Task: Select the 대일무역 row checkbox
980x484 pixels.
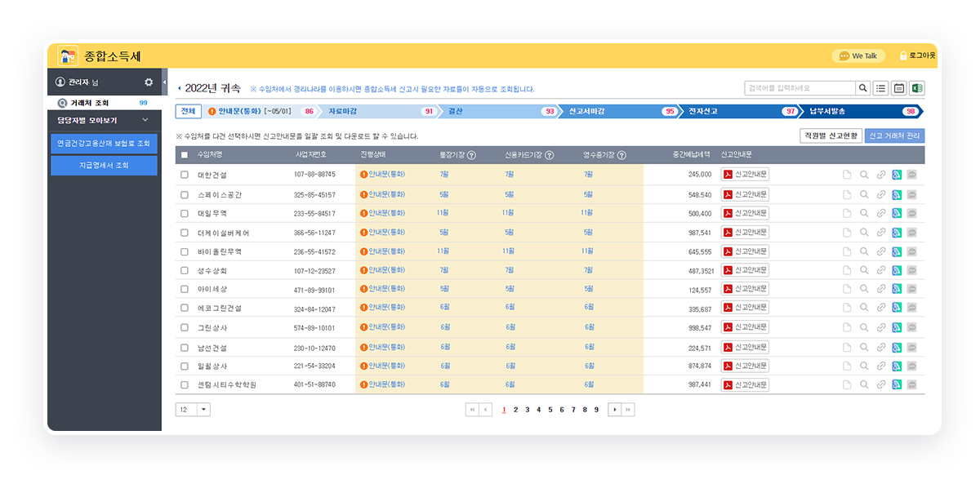Action: pos(185,213)
